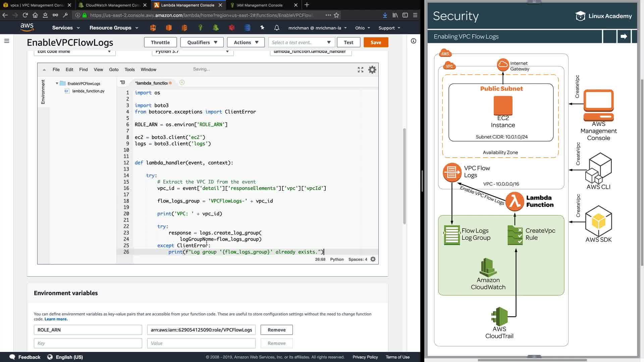Screen dimensions: 644x362
Task: Click the next slide arrow icon
Action: click(x=624, y=37)
